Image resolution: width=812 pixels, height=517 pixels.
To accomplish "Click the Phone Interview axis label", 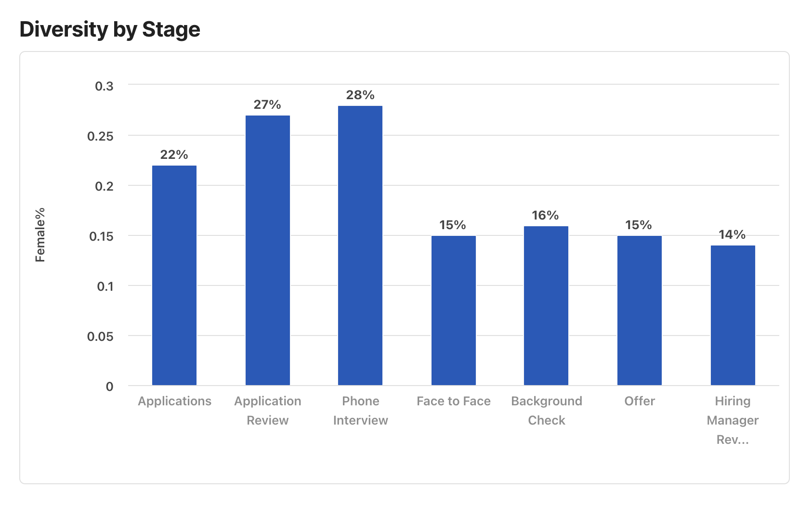I will coord(360,411).
